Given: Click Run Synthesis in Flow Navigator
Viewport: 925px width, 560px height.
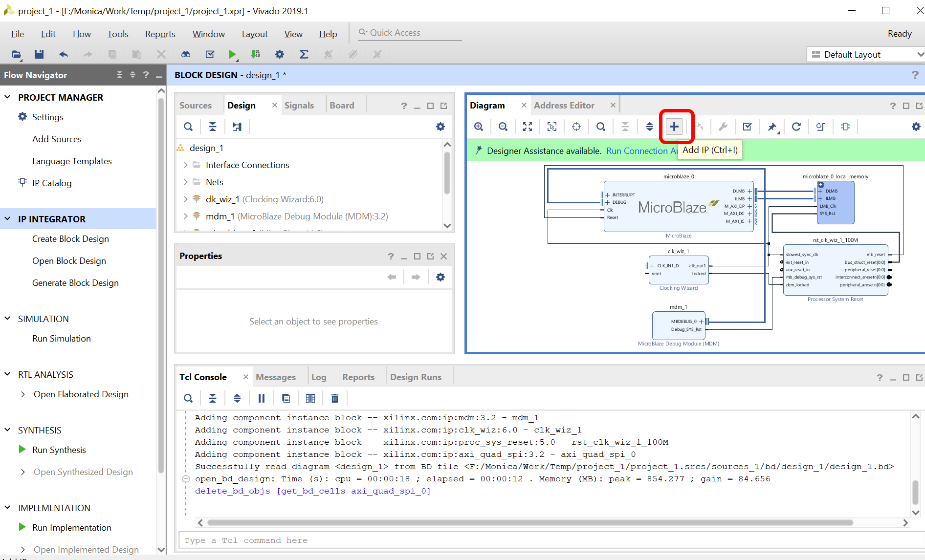Looking at the screenshot, I should point(59,450).
